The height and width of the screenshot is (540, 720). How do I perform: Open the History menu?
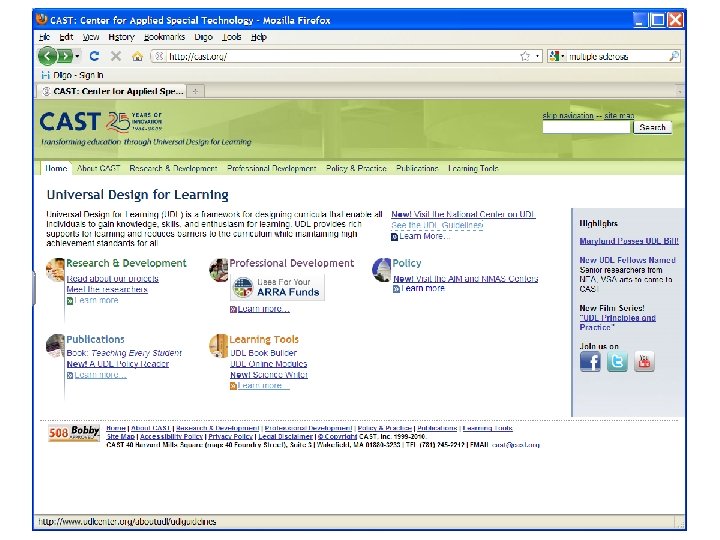pos(121,37)
